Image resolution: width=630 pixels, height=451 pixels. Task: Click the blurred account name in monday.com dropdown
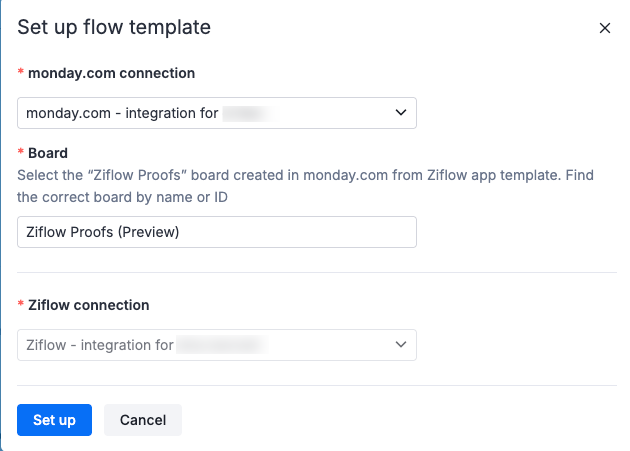[250, 113]
